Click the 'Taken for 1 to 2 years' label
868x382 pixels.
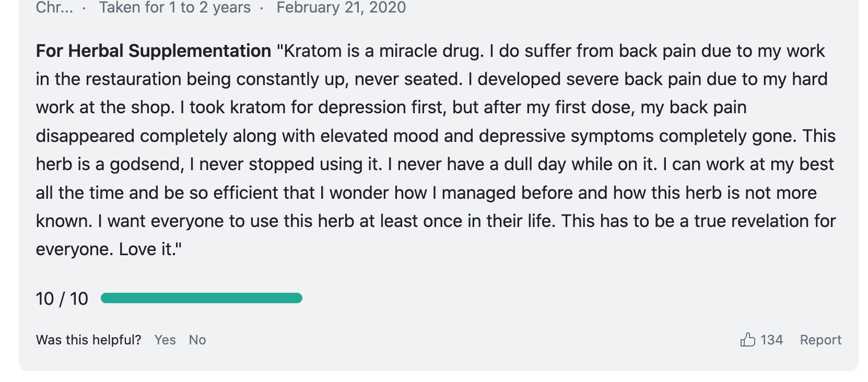pyautogui.click(x=175, y=7)
